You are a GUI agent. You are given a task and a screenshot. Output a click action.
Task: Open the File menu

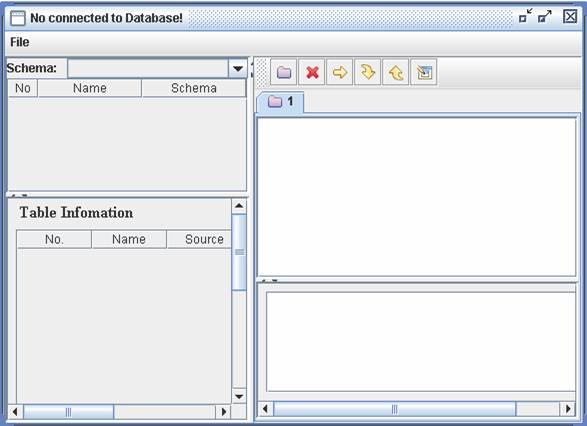19,42
